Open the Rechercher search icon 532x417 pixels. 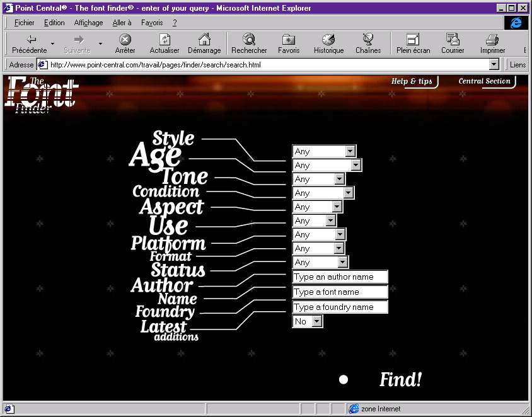pyautogui.click(x=249, y=39)
